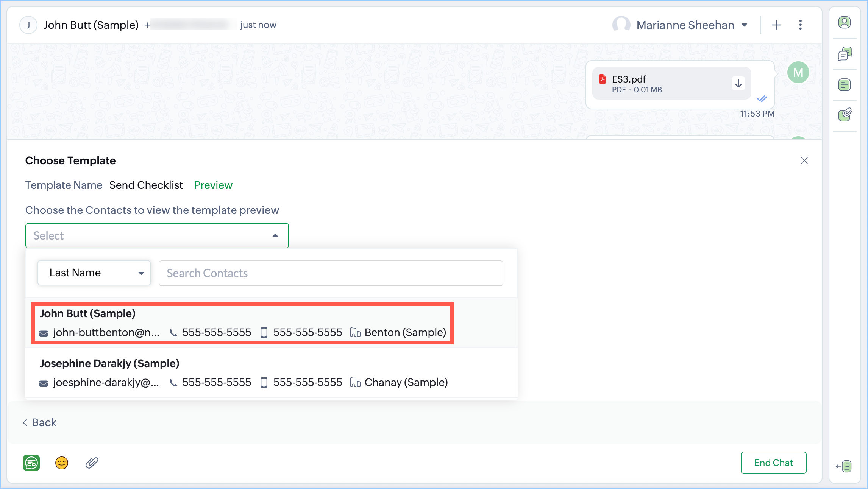Click the End Chat button

tap(773, 463)
